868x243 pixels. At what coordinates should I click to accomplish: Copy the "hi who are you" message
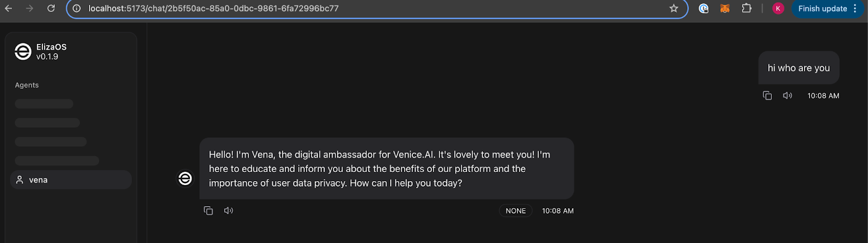pos(767,95)
